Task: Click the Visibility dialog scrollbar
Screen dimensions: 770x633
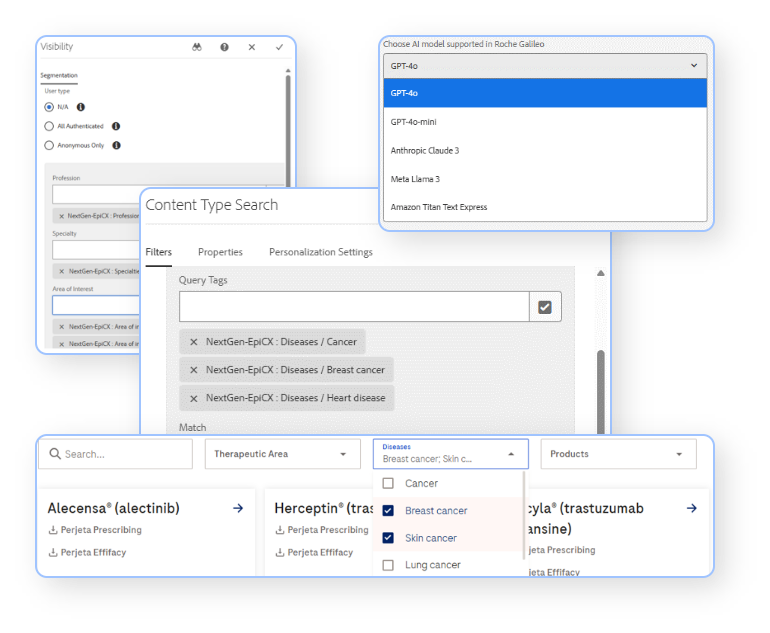Action: [288, 130]
